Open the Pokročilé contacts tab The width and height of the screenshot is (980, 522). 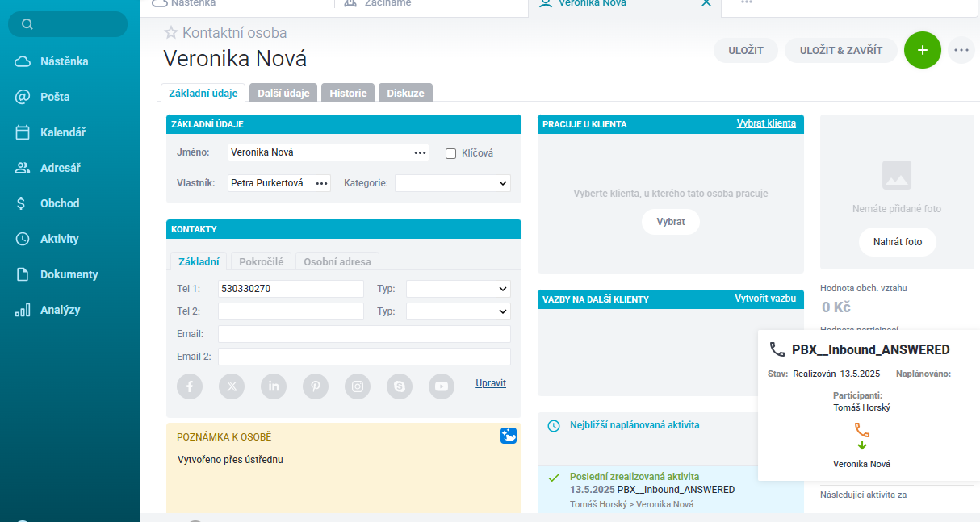click(x=262, y=261)
